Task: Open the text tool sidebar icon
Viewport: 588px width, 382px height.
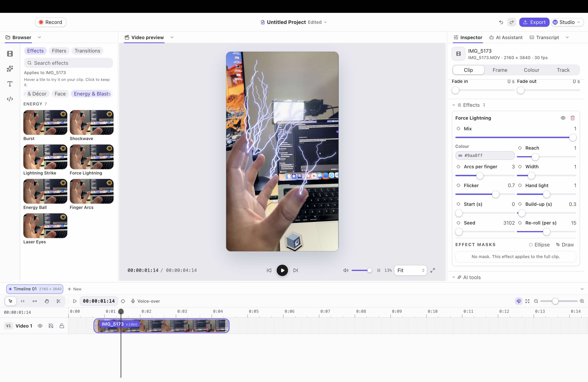Action: (x=10, y=84)
